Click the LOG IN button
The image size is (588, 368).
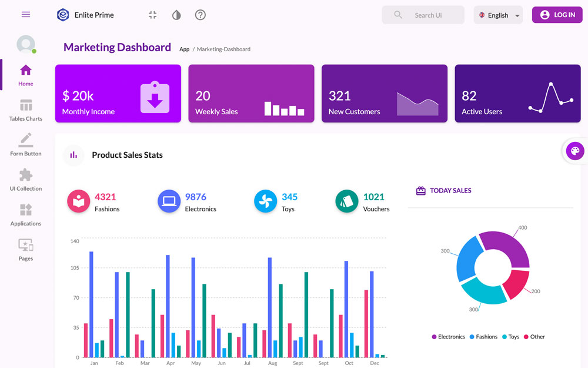[x=557, y=15]
